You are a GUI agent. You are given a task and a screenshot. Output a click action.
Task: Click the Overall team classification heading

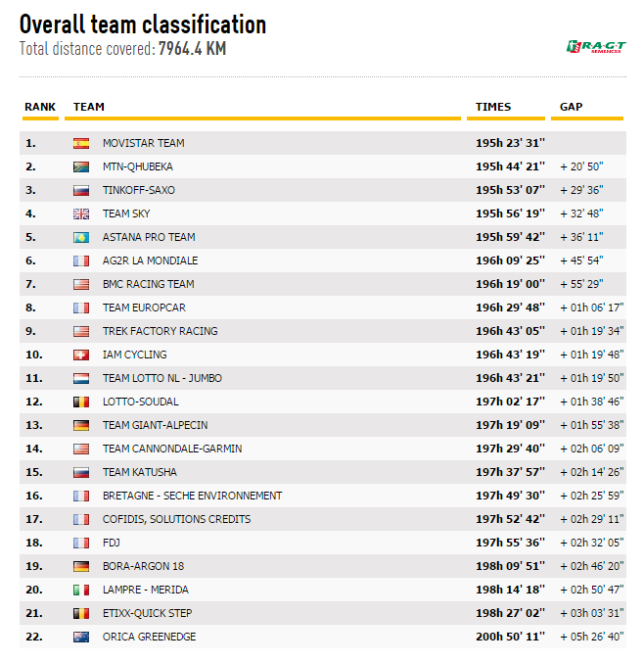[x=143, y=24]
